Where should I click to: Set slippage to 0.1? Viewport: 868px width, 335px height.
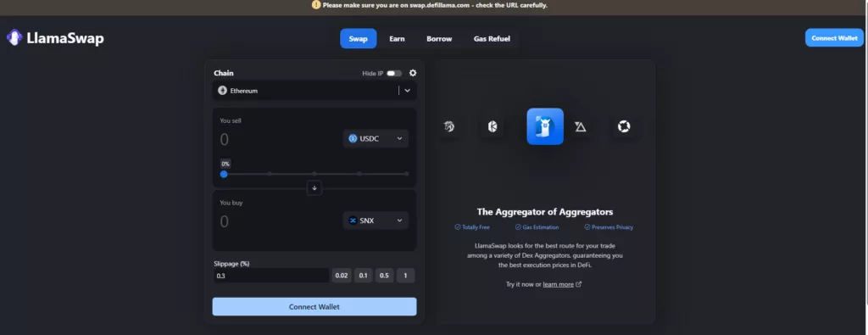[363, 276]
